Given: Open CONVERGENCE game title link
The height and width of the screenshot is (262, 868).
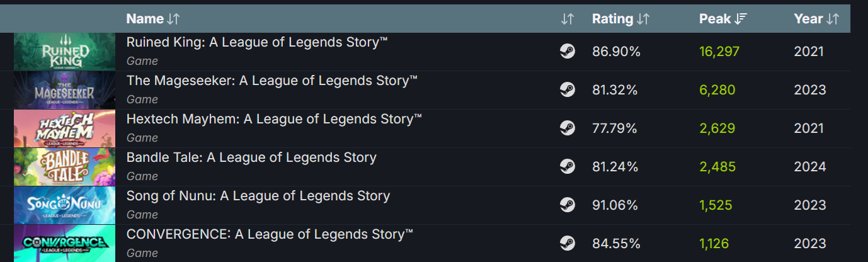Looking at the screenshot, I should tap(270, 234).
